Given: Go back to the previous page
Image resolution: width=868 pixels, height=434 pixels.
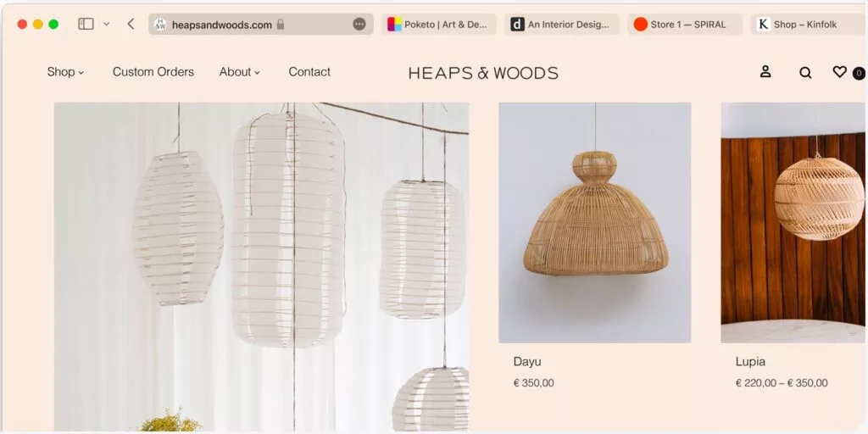Looking at the screenshot, I should tap(131, 25).
